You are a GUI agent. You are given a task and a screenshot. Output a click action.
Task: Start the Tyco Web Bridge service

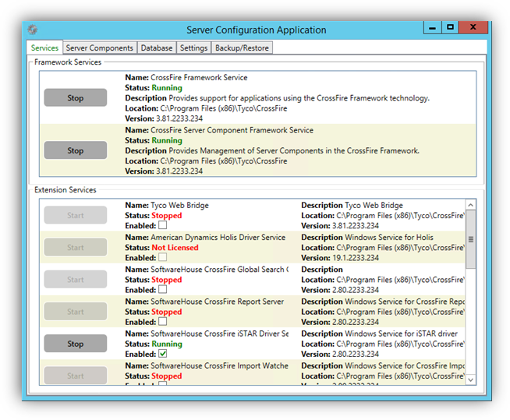[x=75, y=215]
